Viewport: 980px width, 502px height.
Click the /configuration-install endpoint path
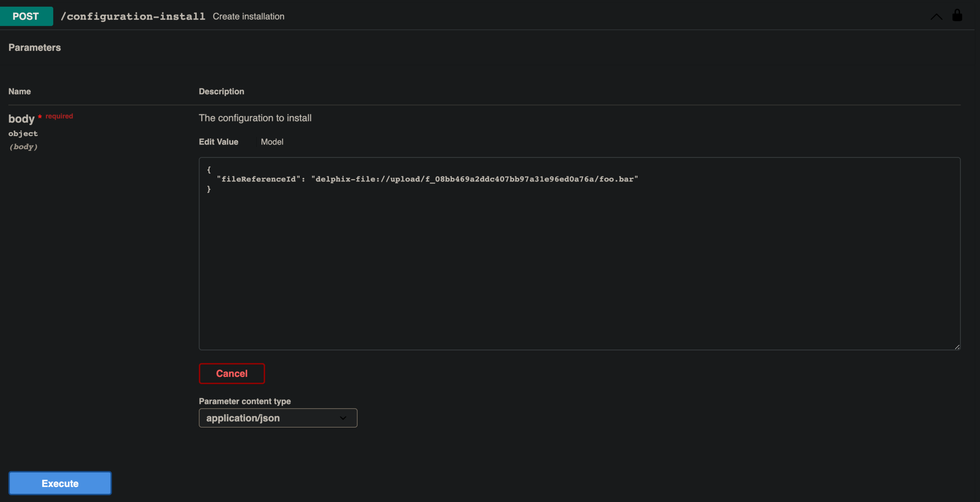(x=133, y=16)
